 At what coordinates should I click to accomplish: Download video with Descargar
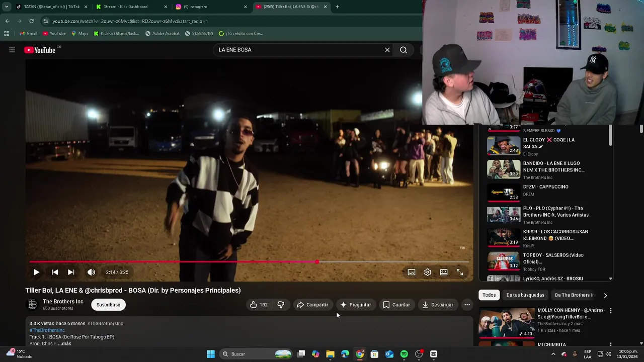438,305
